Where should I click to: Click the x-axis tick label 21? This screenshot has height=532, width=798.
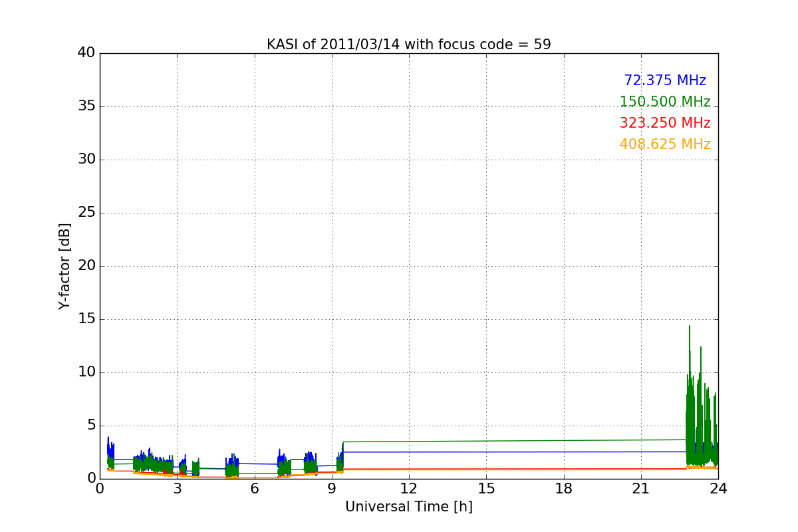tap(641, 488)
